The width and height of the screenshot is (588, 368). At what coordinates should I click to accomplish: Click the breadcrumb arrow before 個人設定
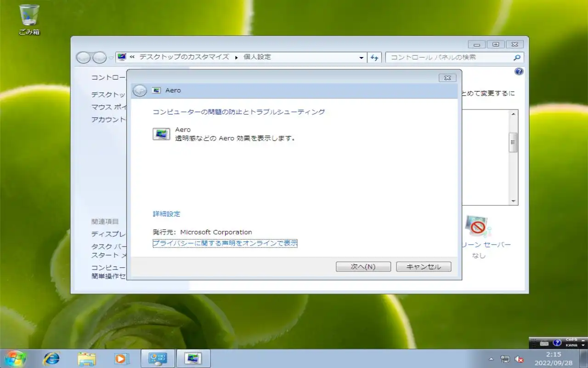[x=237, y=57]
